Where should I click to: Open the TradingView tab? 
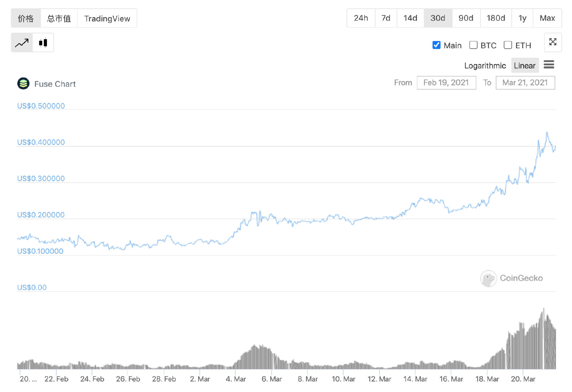click(107, 18)
